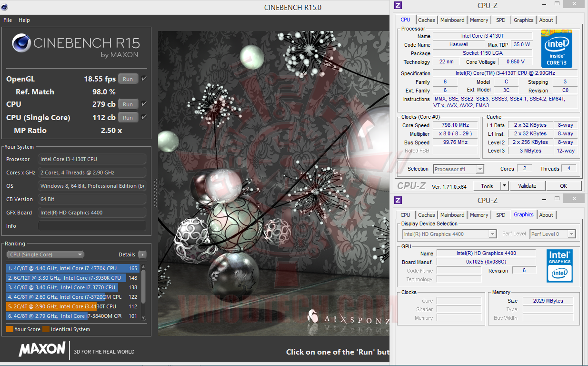Open the File menu in Cinebench

pos(8,20)
